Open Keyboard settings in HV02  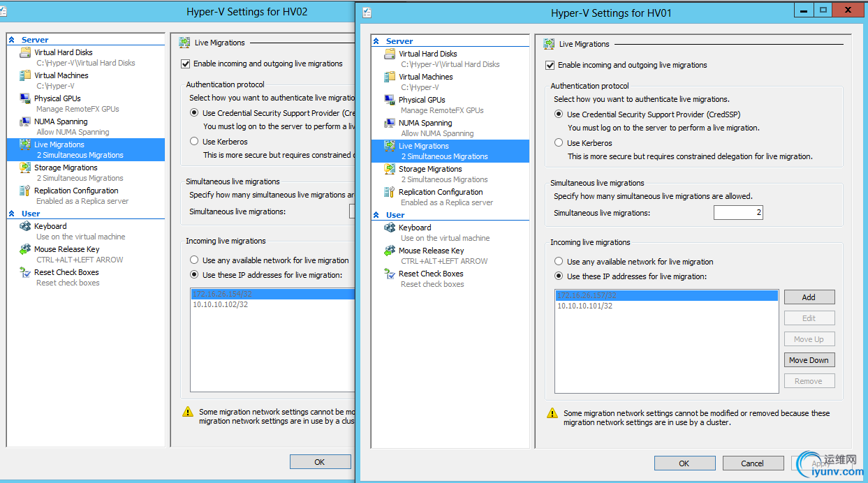click(86, 231)
